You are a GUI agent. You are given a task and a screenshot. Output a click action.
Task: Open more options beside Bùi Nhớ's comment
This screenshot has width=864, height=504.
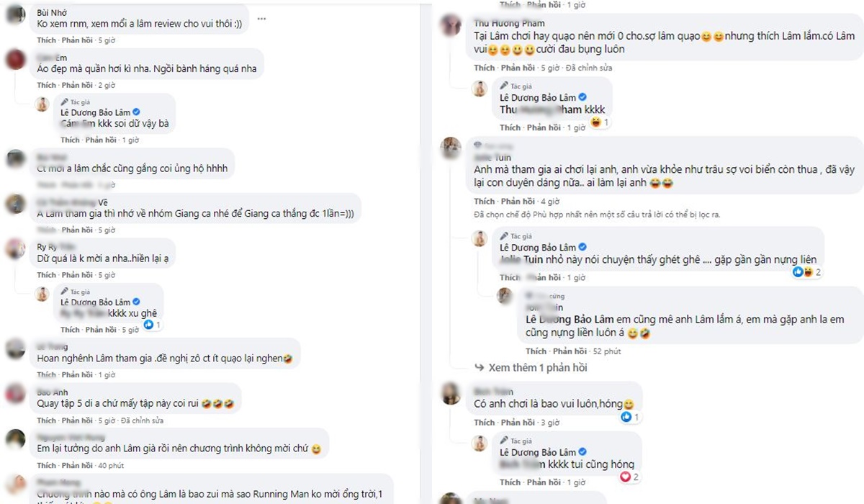click(x=261, y=18)
